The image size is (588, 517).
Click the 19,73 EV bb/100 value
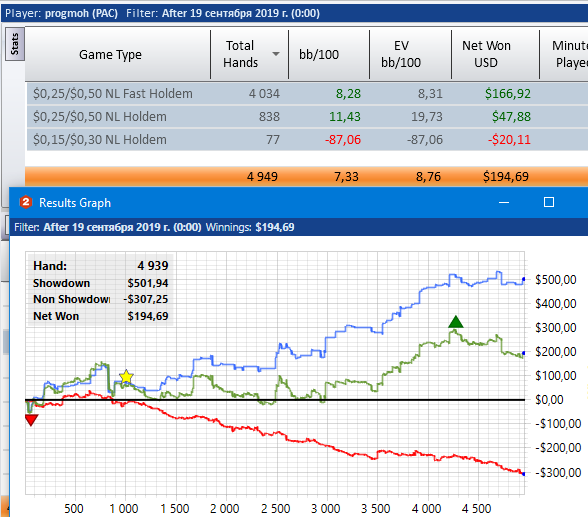[x=427, y=117]
